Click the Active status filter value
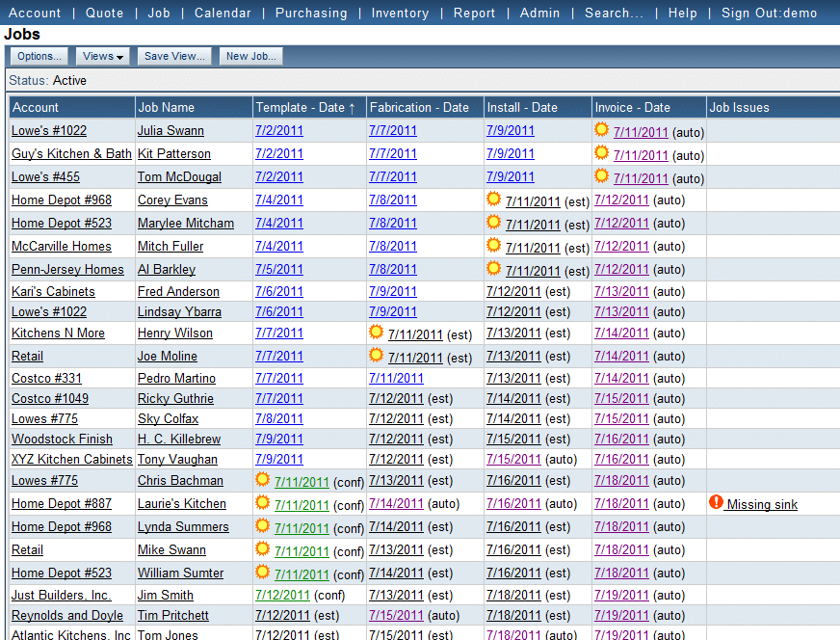 click(x=69, y=80)
